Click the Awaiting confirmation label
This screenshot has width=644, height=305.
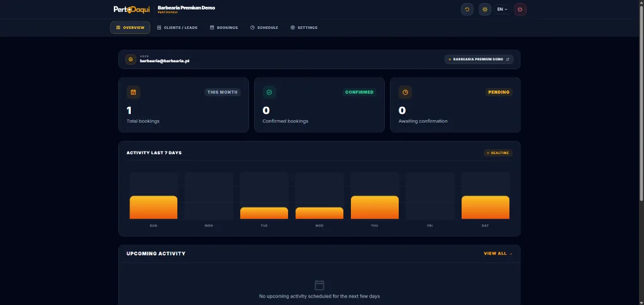pyautogui.click(x=423, y=121)
